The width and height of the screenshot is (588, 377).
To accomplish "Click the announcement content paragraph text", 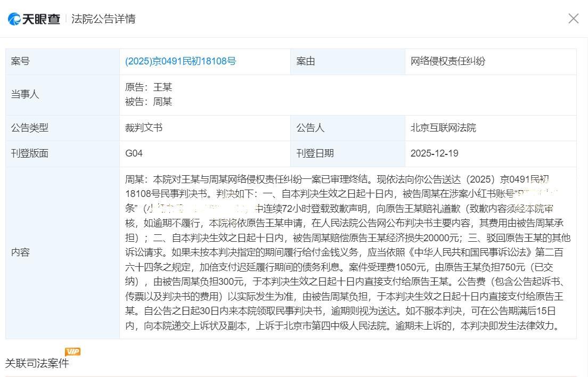I will (347, 252).
